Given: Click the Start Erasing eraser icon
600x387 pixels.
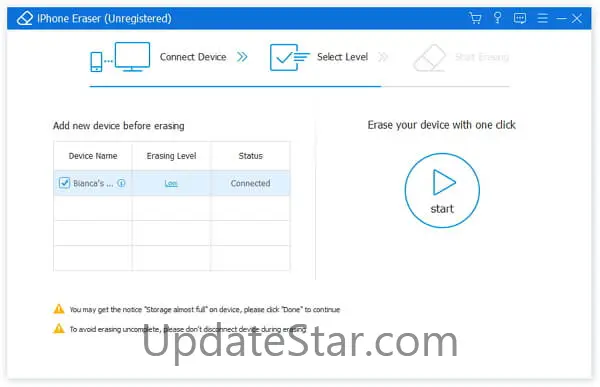Looking at the screenshot, I should click(429, 58).
